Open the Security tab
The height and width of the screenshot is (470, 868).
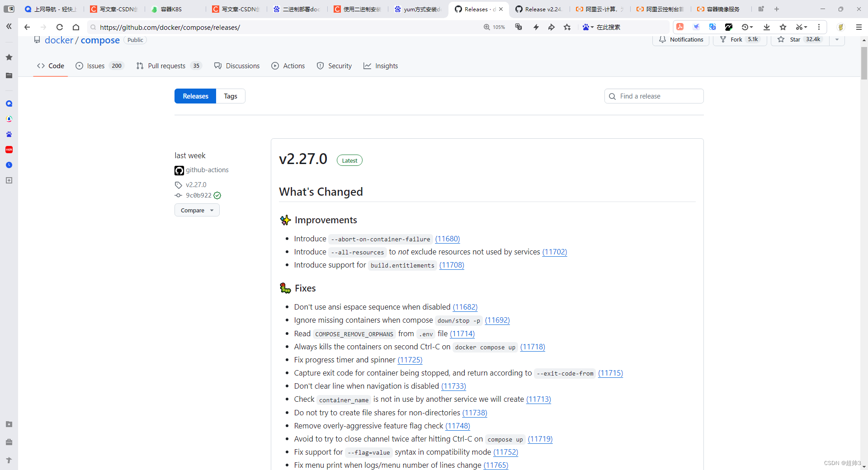334,66
